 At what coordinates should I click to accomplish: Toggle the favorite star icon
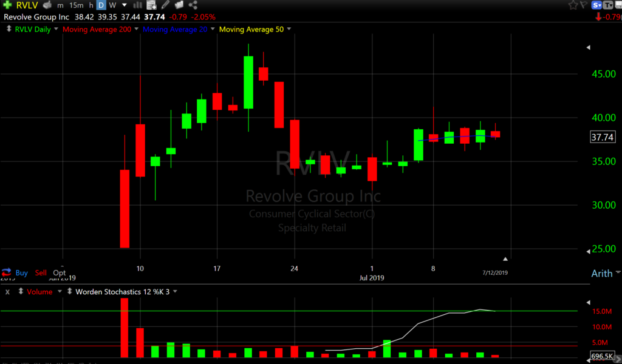click(x=573, y=5)
